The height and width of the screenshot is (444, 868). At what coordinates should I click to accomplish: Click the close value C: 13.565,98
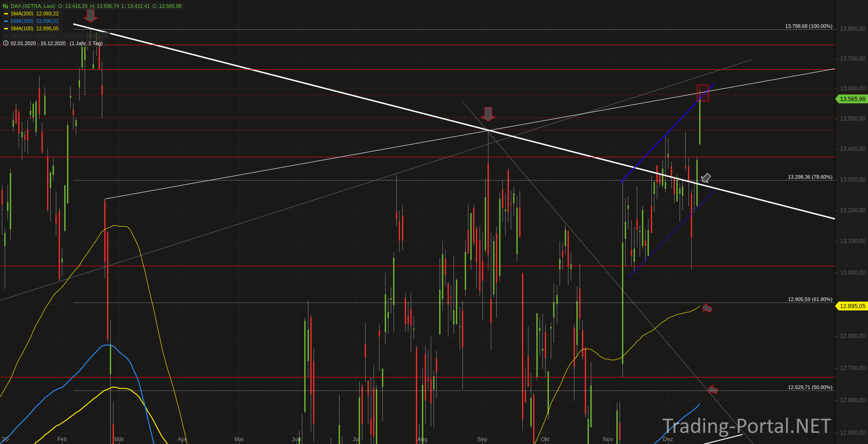(x=167, y=6)
